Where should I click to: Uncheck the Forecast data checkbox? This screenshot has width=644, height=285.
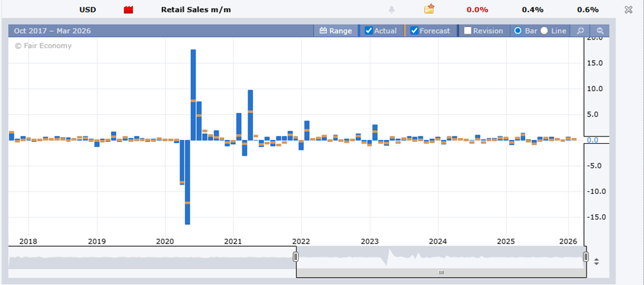coord(414,31)
